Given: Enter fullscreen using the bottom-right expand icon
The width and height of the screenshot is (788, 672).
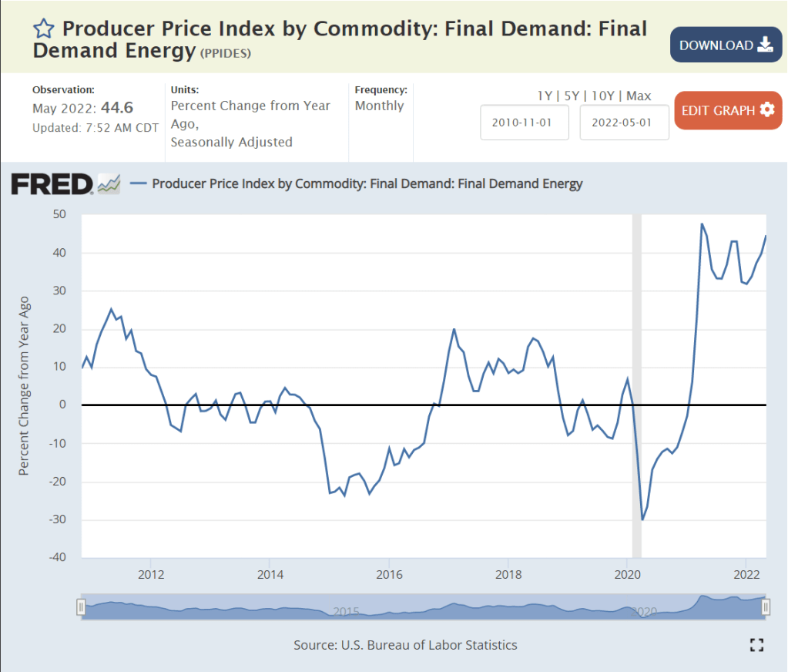Looking at the screenshot, I should click(x=756, y=645).
